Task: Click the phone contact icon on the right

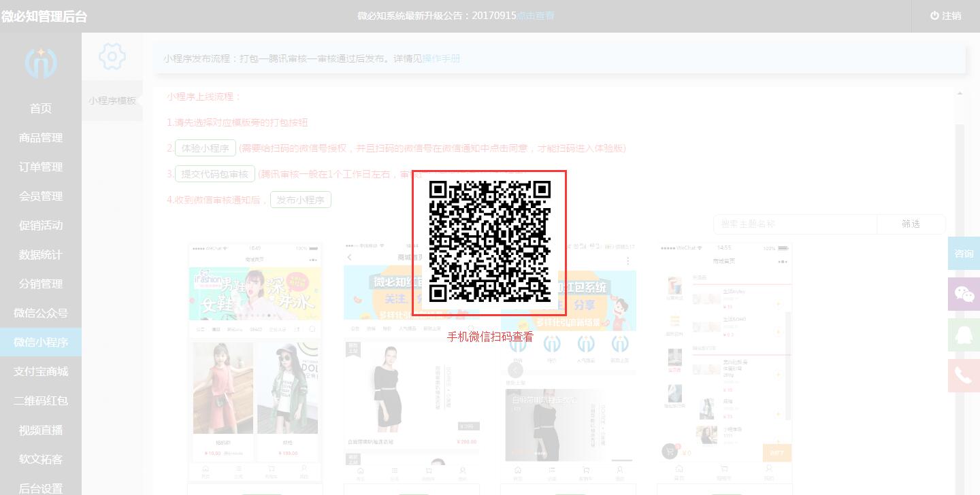Action: point(964,375)
